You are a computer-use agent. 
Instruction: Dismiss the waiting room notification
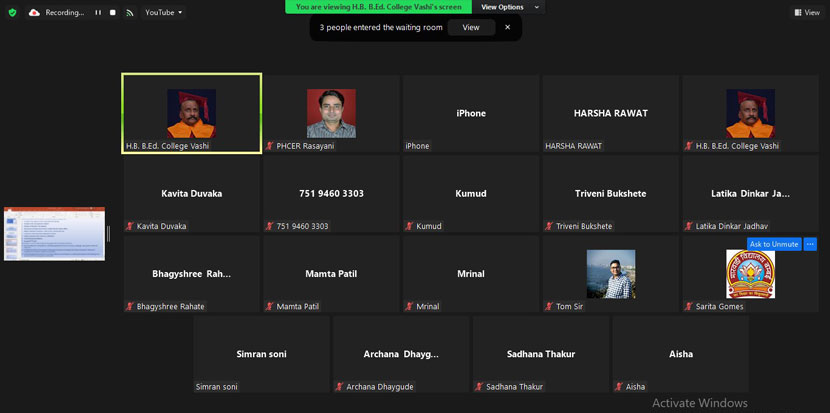pyautogui.click(x=507, y=27)
